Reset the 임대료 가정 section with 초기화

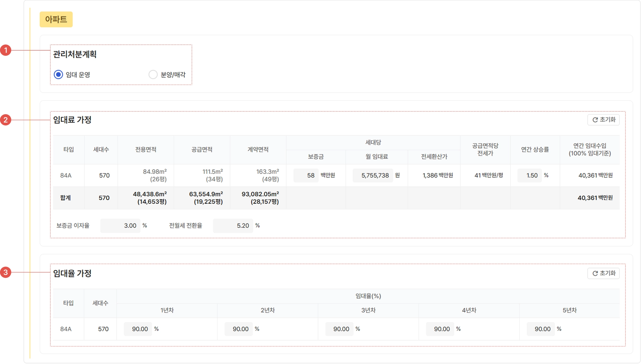tap(603, 120)
